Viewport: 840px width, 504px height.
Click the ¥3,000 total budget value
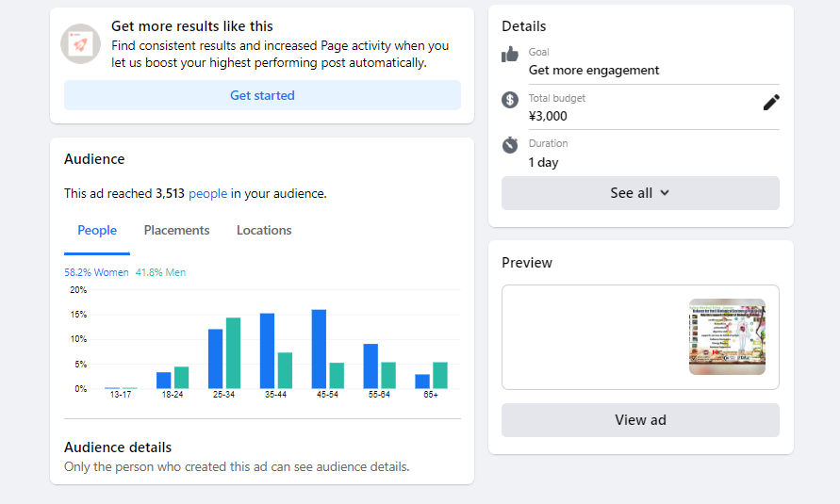(548, 117)
